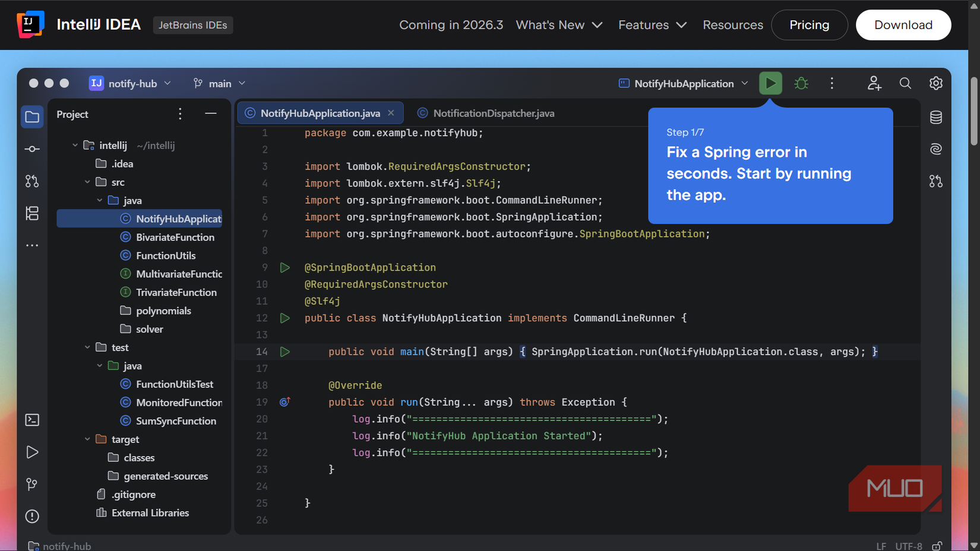This screenshot has height=551, width=980.
Task: Collapse the src folder in project tree
Action: [x=87, y=182]
